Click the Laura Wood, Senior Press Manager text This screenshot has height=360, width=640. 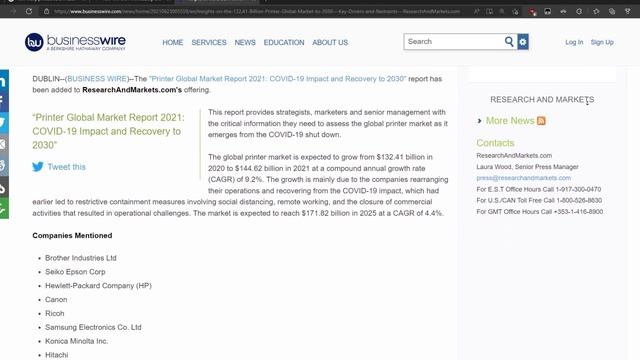click(527, 167)
